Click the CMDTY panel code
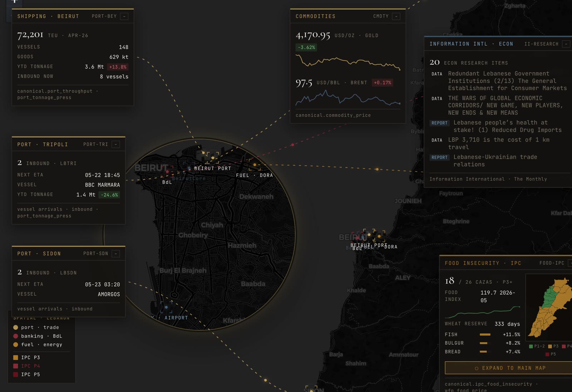The height and width of the screenshot is (392, 572). pyautogui.click(x=381, y=16)
